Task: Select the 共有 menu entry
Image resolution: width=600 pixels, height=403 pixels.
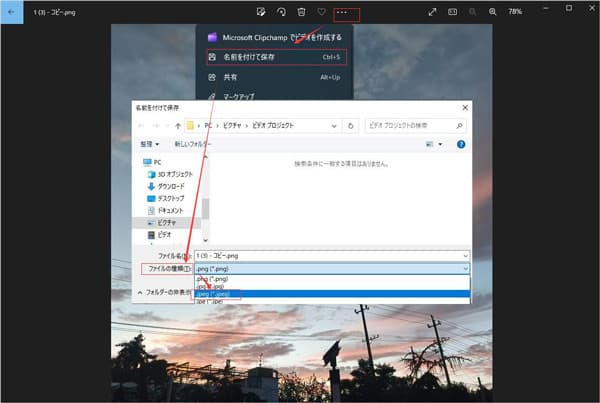Action: tap(230, 76)
